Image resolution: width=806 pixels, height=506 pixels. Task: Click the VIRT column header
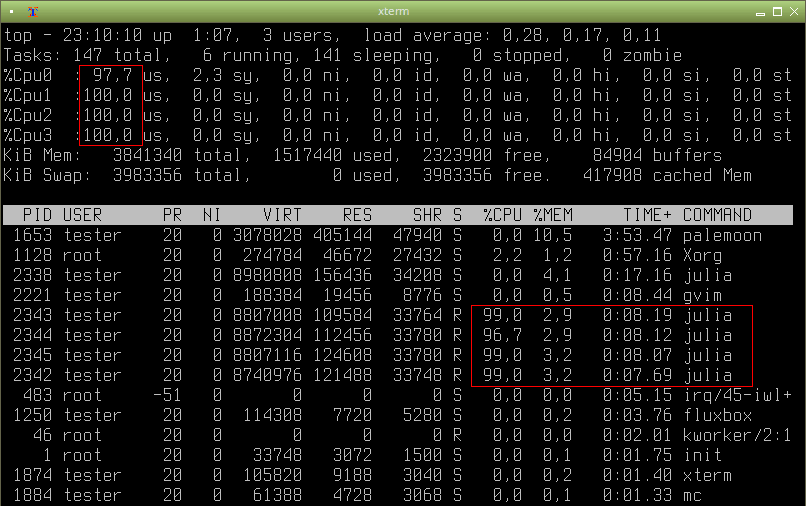pyautogui.click(x=282, y=215)
